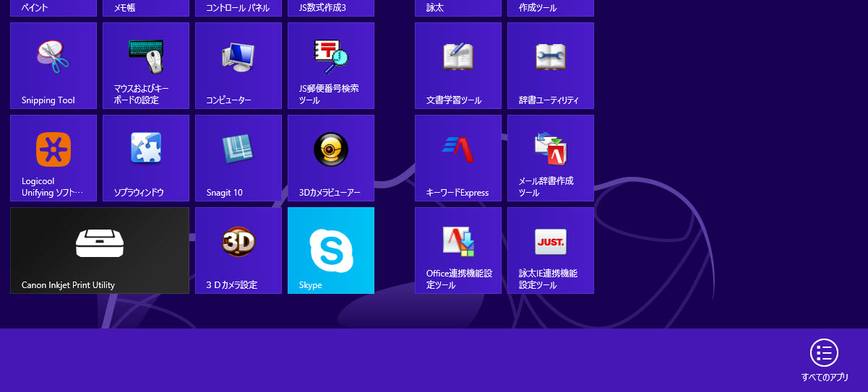868x392 pixels.
Task: Open the Snipping Tool tile
Action: click(53, 66)
